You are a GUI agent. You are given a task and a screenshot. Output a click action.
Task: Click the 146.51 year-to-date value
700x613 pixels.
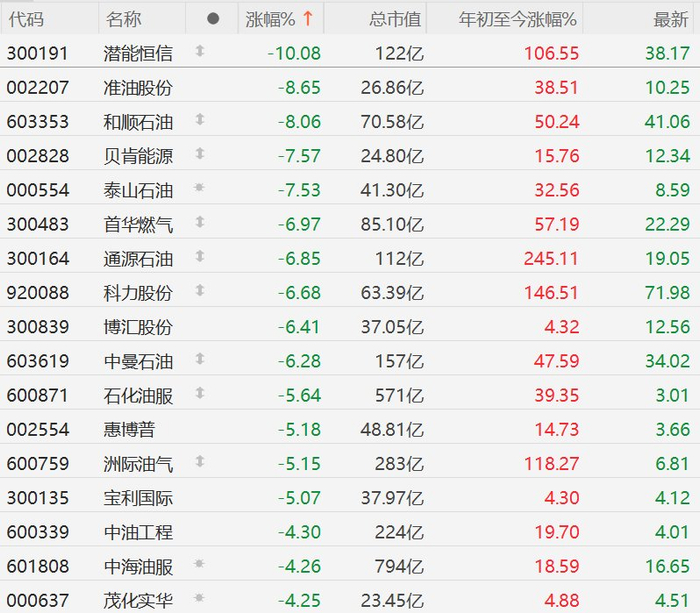pos(551,293)
